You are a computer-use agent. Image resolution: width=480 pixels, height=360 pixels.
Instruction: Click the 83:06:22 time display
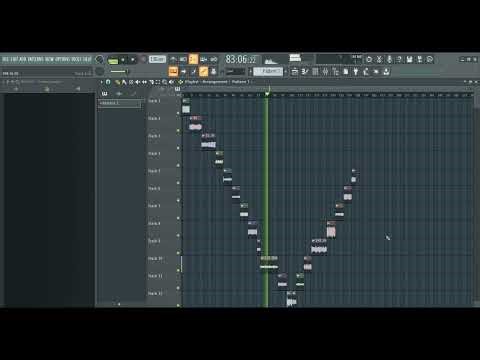(x=241, y=60)
